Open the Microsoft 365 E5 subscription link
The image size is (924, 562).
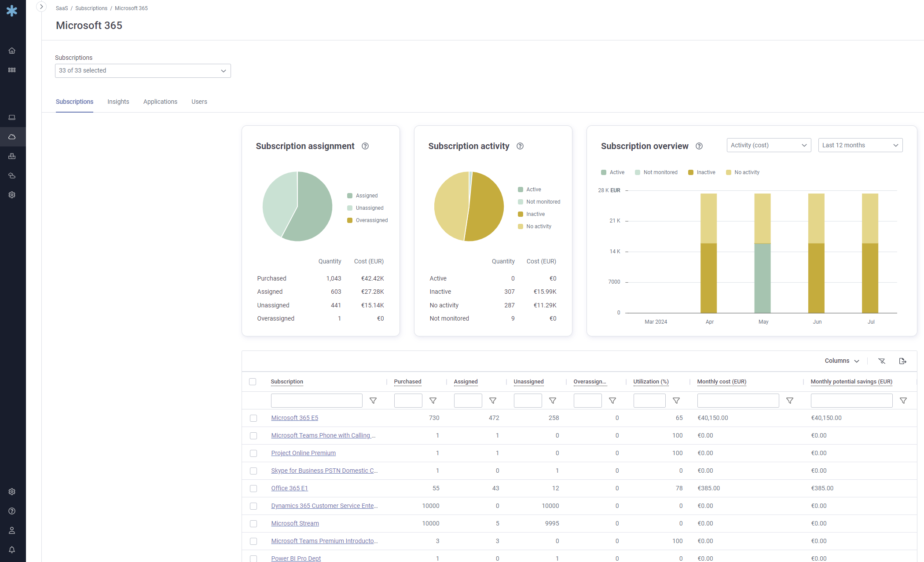(294, 418)
